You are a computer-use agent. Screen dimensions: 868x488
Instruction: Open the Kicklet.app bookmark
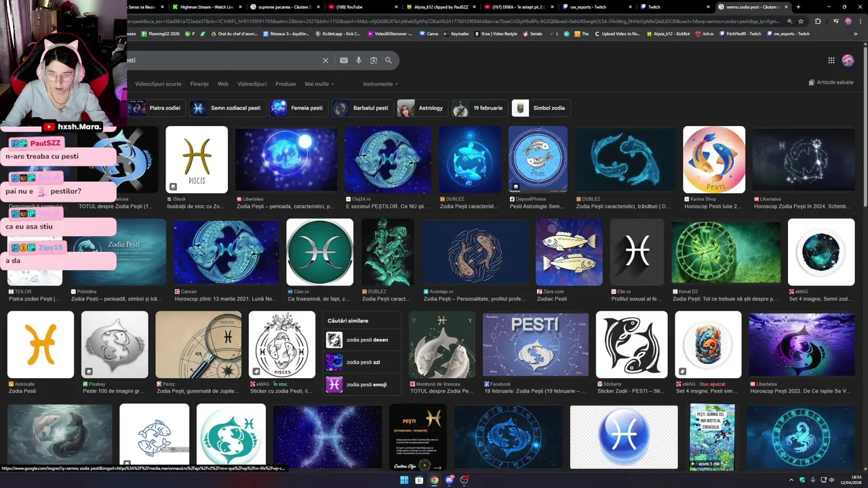point(338,33)
